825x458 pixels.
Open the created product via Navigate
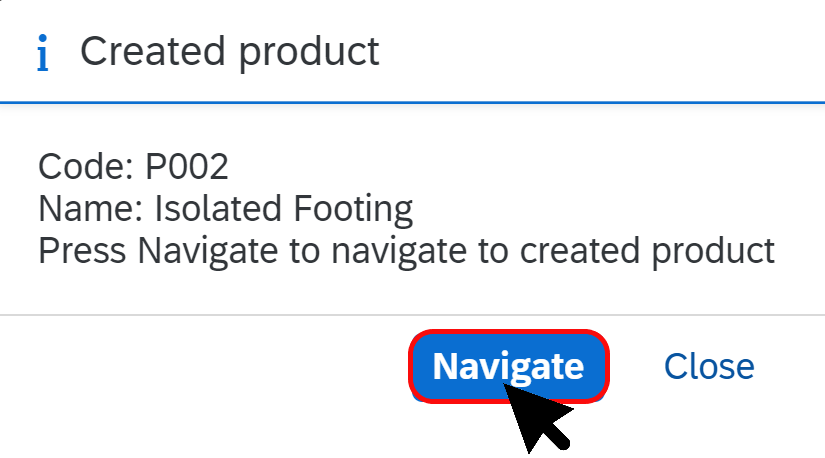pyautogui.click(x=508, y=366)
